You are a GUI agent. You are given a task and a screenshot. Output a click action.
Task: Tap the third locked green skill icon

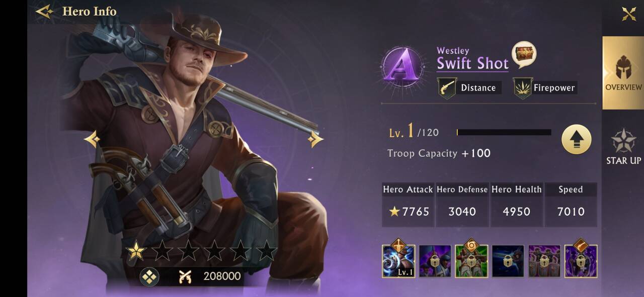(471, 260)
